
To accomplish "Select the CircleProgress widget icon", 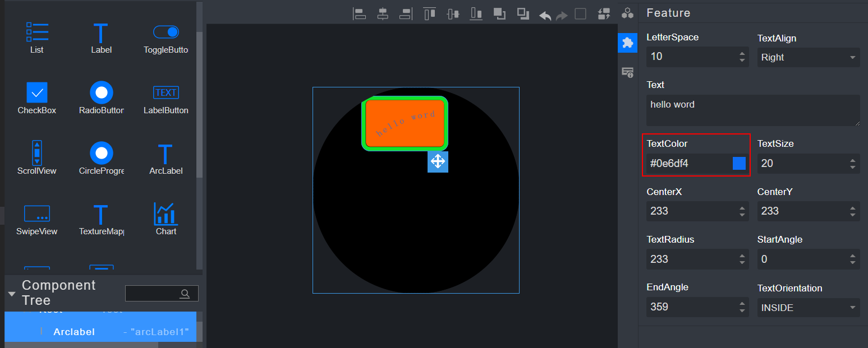I will (x=101, y=159).
